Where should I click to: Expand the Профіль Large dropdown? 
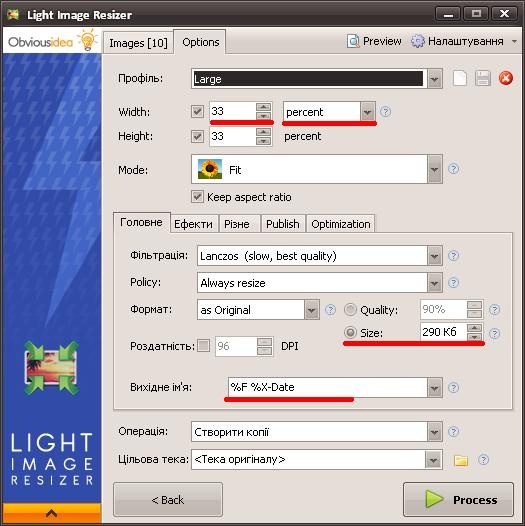tap(435, 79)
